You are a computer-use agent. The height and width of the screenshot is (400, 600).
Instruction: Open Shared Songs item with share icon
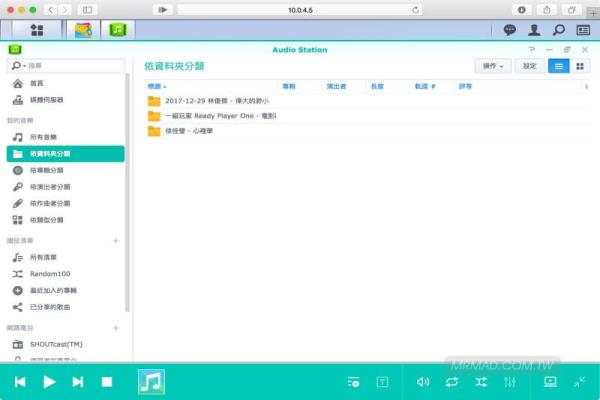coord(65,307)
